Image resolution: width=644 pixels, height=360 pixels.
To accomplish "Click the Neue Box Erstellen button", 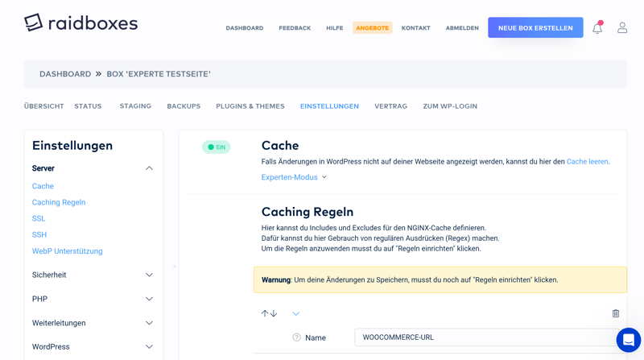I will pyautogui.click(x=535, y=28).
